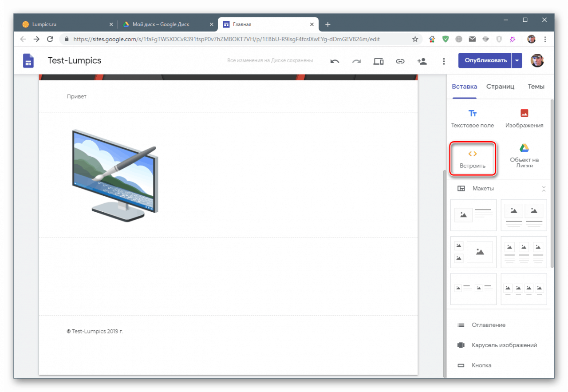Copy the published site link icon
Viewport: 568px width, 392px height.
(x=400, y=61)
